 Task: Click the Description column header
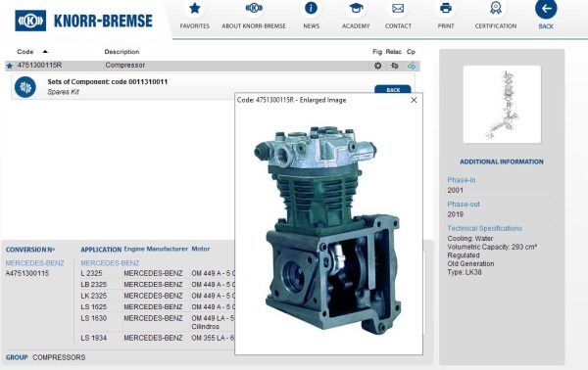[x=122, y=52]
